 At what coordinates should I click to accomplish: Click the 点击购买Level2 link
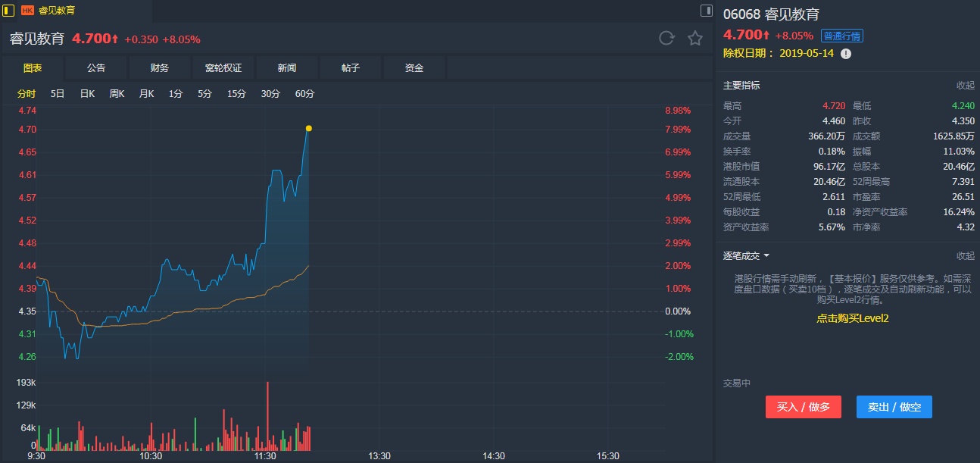point(852,318)
